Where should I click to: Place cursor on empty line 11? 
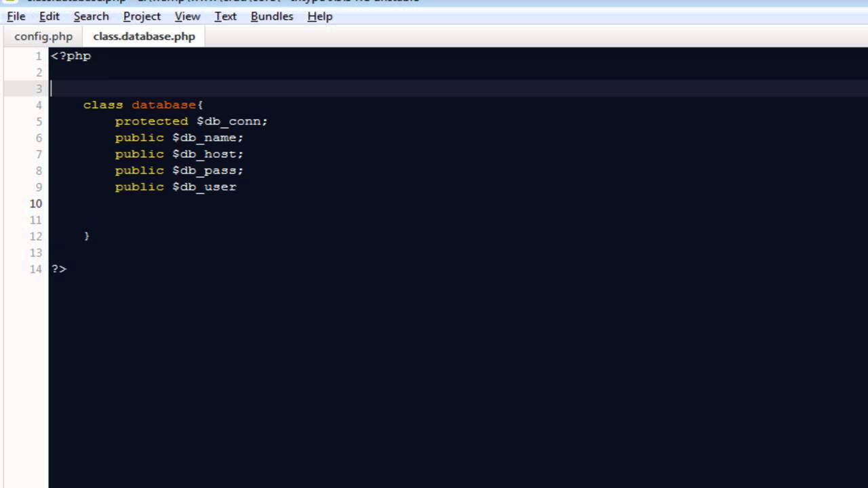458,220
